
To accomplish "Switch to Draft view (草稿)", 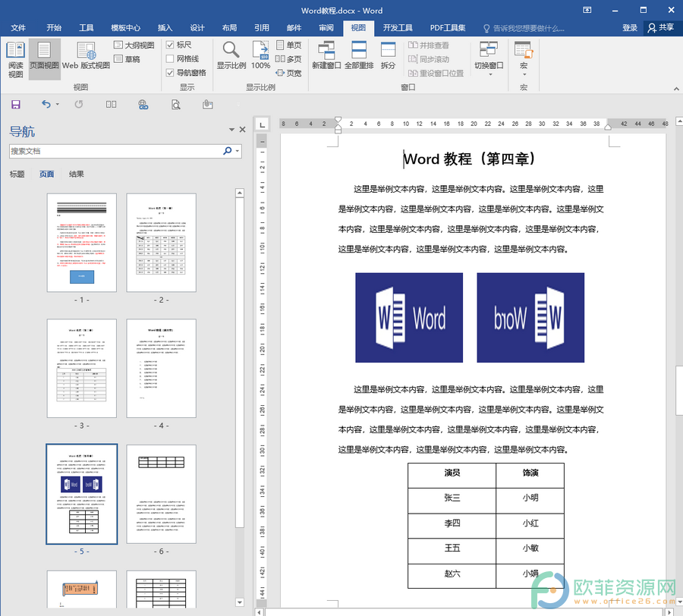I will (x=127, y=58).
